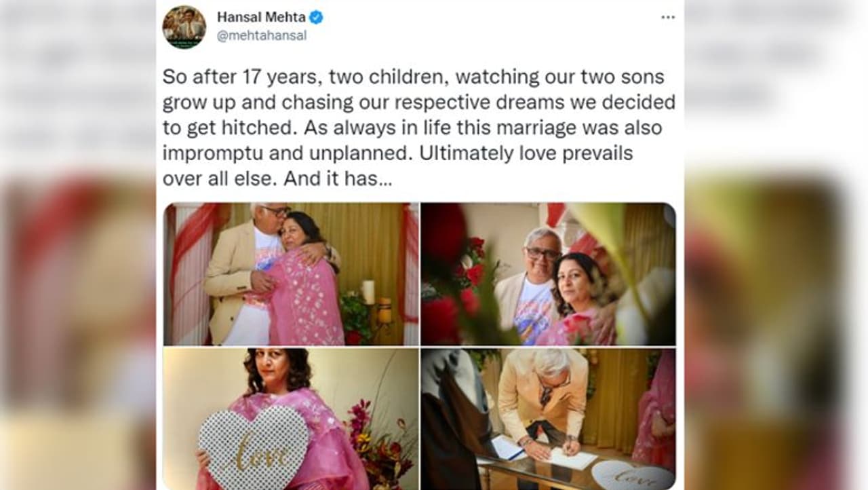Click the 'love' heart on glass table
Viewport: 868px width, 490px height.
pos(631,476)
